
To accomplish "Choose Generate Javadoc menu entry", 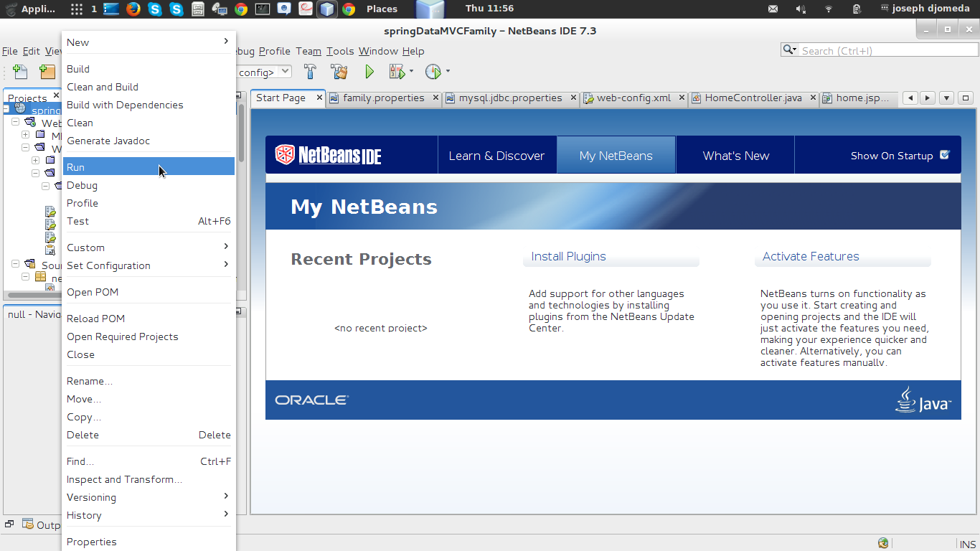I will (x=149, y=141).
